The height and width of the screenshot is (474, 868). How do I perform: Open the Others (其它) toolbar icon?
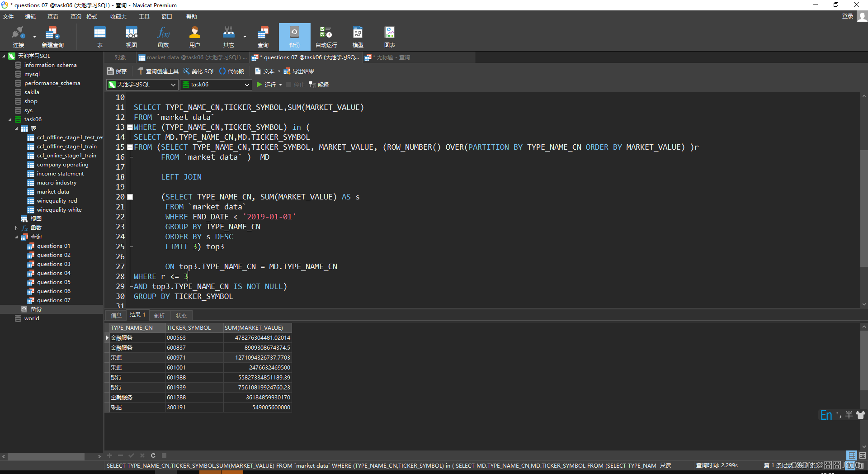[x=228, y=37]
